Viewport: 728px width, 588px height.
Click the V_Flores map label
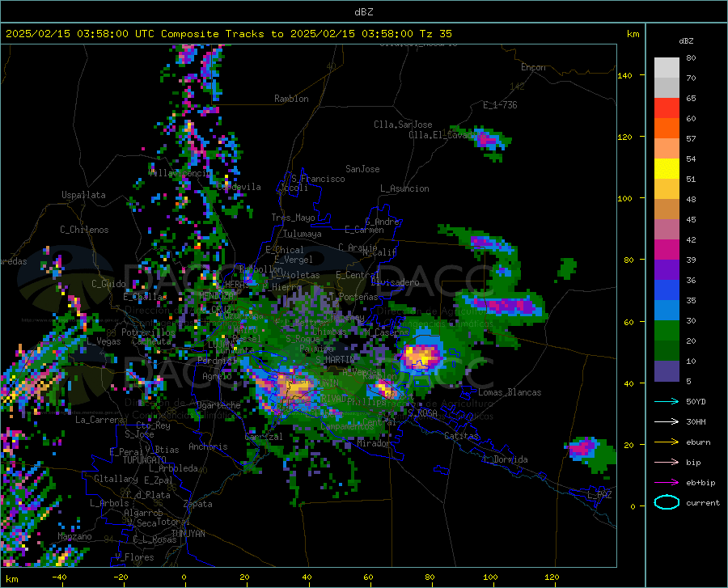[134, 557]
